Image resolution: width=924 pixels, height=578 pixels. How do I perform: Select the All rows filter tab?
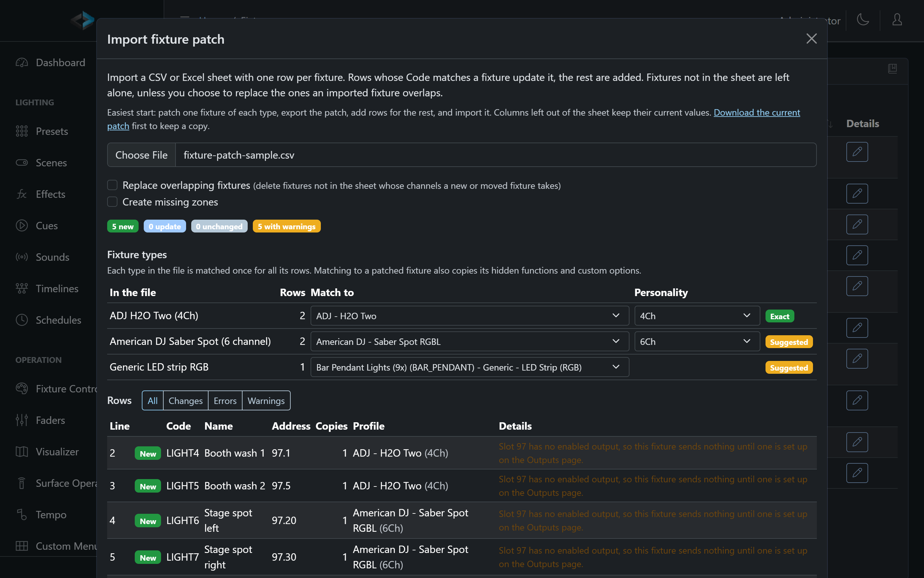coord(153,400)
